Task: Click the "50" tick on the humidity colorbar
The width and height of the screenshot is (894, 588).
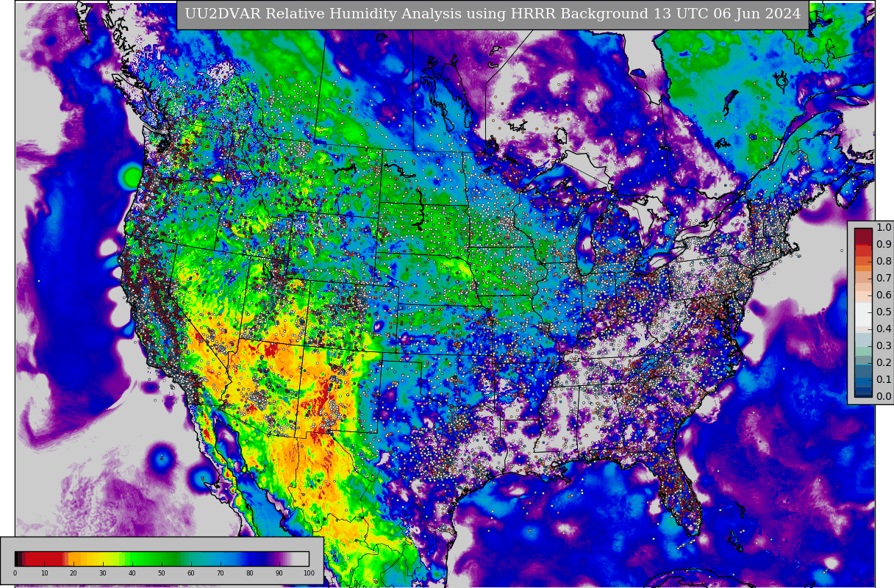Action: pos(162,573)
